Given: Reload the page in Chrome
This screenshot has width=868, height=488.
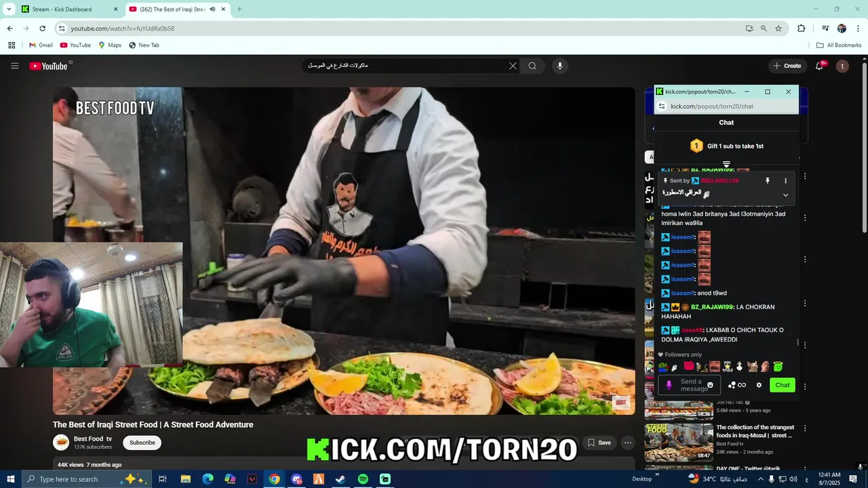Looking at the screenshot, I should (42, 28).
